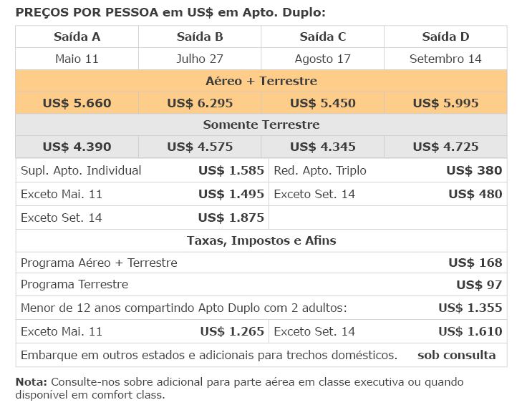This screenshot has width=522, height=420.
Task: Click the US$ 97 tax value
Action: [479, 285]
